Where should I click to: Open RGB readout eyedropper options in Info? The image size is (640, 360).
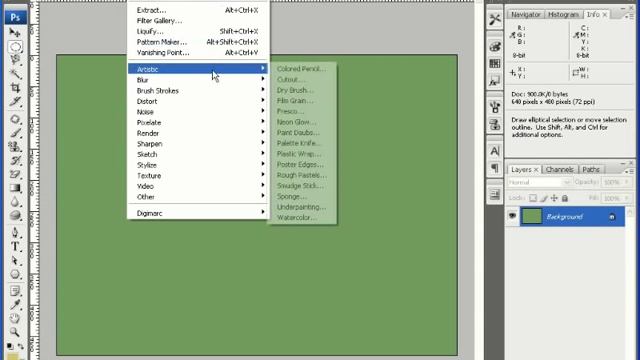coord(512,36)
